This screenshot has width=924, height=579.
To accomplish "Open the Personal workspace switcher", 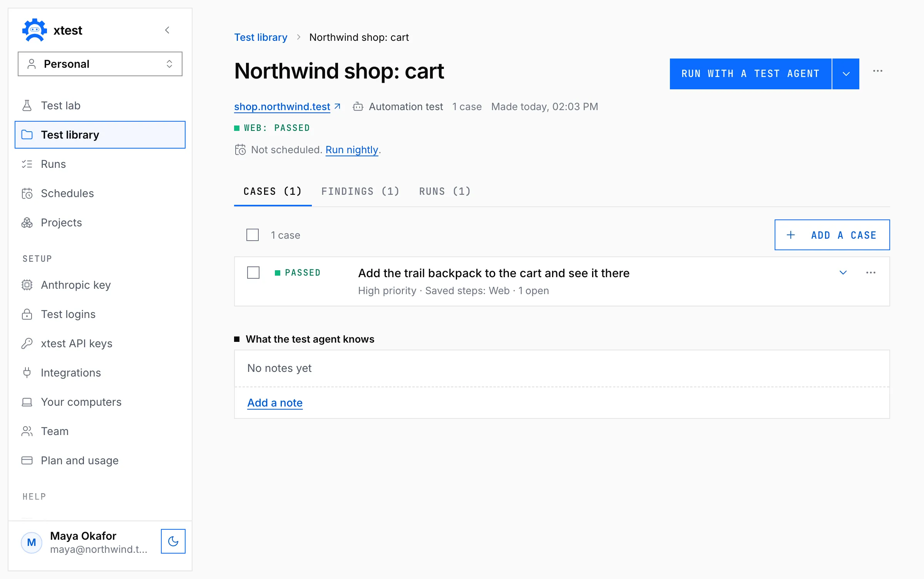I will tap(100, 64).
